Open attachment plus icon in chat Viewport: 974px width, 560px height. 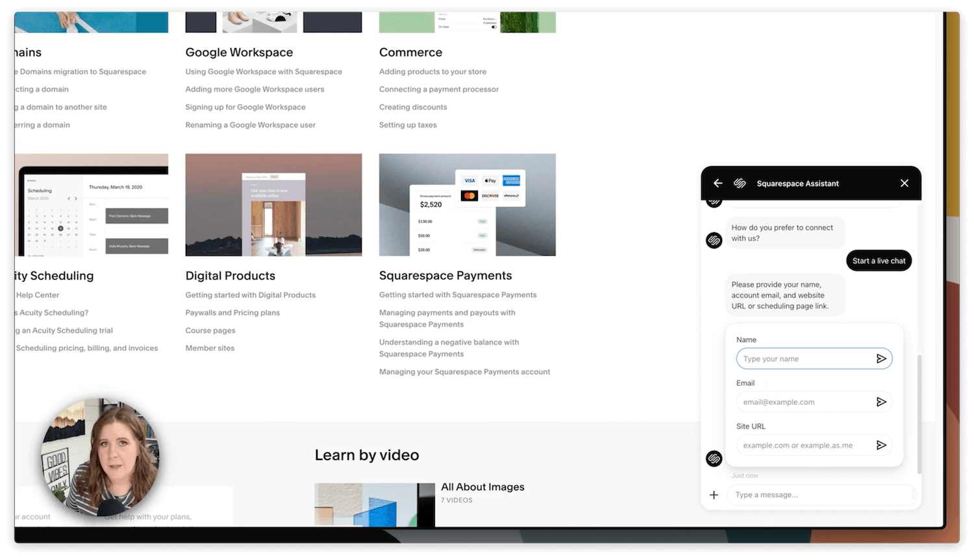[714, 495]
